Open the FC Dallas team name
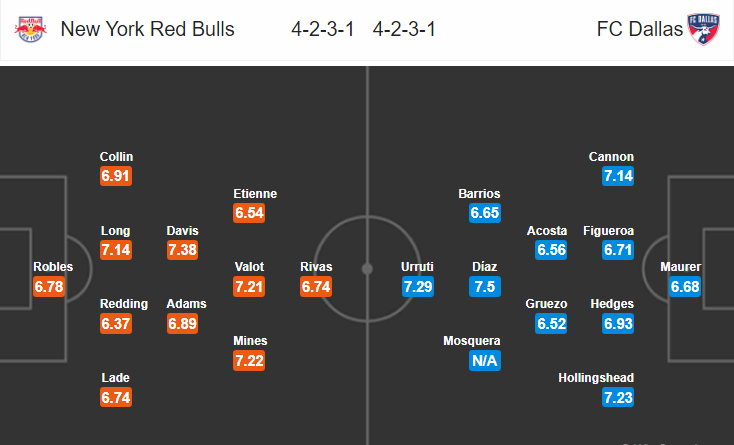The height and width of the screenshot is (445, 734). [x=639, y=29]
